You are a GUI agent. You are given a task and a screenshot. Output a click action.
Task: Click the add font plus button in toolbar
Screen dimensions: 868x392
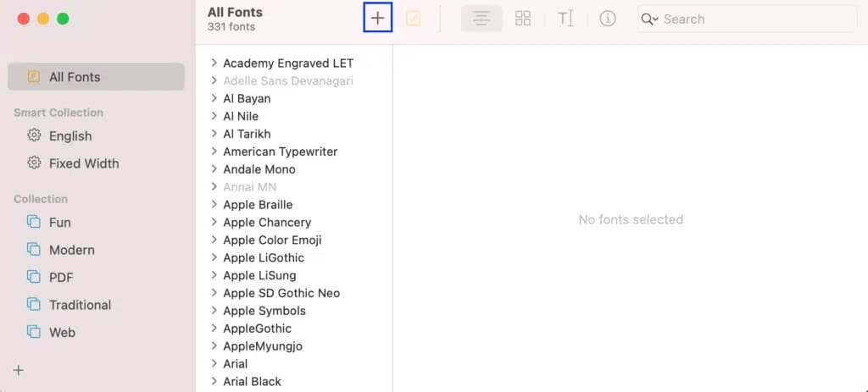[x=377, y=19]
